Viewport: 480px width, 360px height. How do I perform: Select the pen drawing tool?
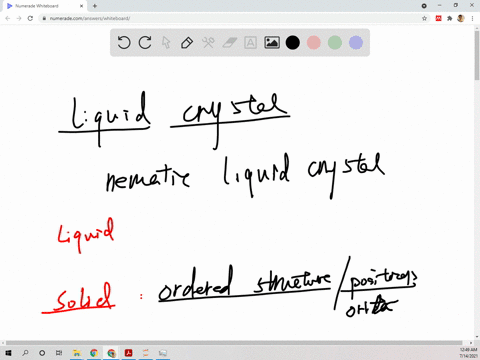click(x=187, y=43)
